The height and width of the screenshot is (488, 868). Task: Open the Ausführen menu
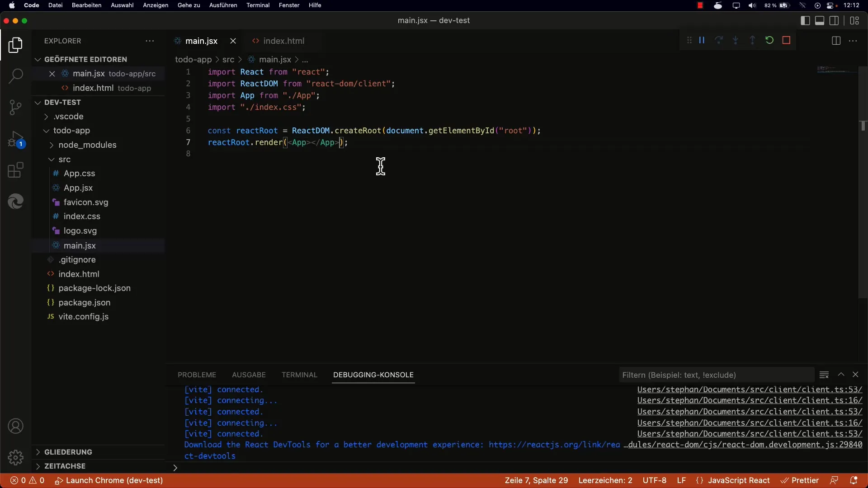[223, 5]
